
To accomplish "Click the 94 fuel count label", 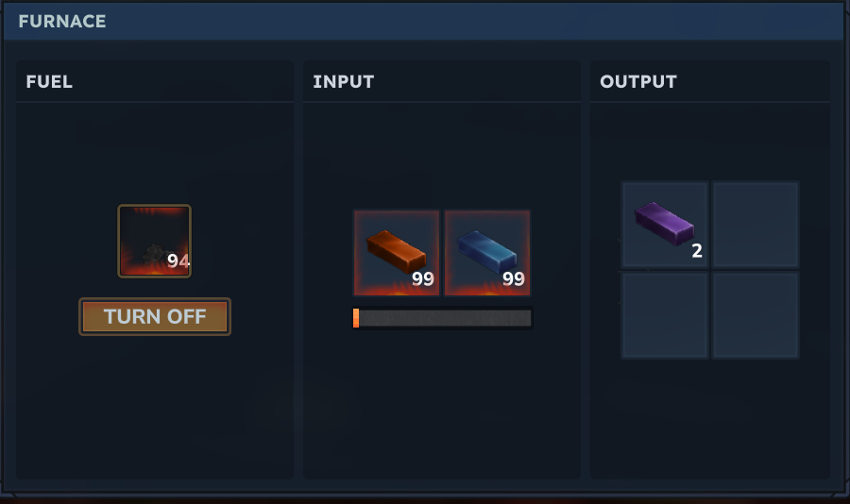I will 178,261.
